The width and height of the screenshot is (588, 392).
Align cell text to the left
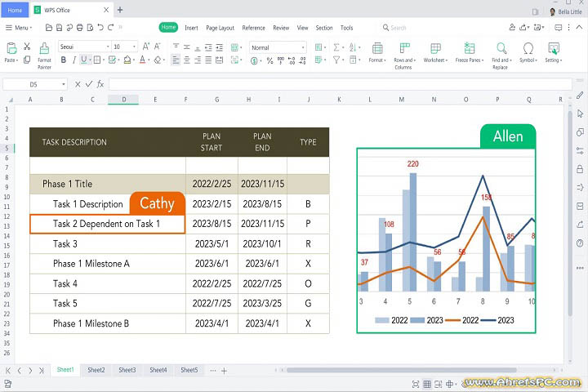coord(176,60)
